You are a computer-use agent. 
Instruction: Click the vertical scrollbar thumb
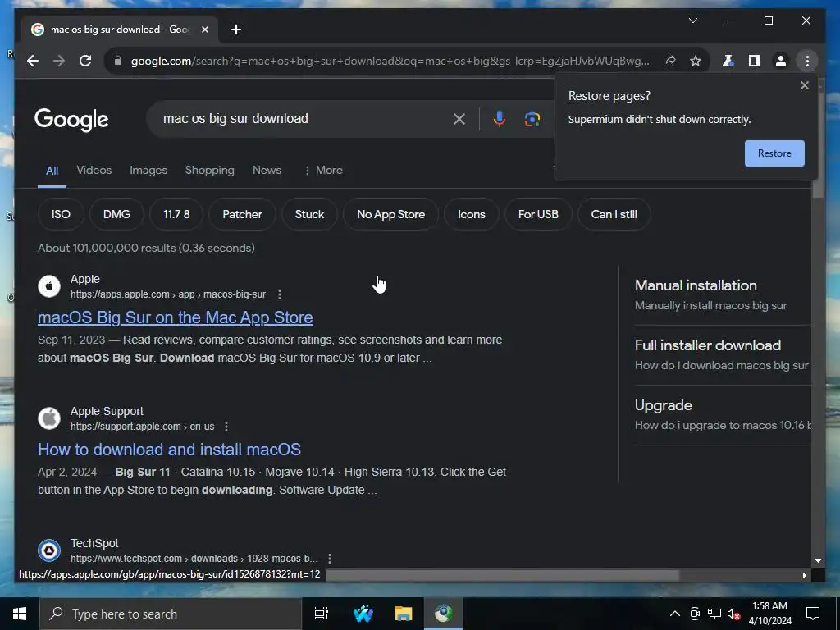[x=818, y=146]
